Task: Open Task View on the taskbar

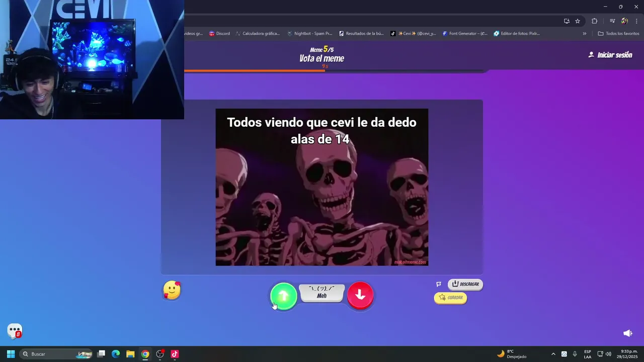Action: coord(101,354)
